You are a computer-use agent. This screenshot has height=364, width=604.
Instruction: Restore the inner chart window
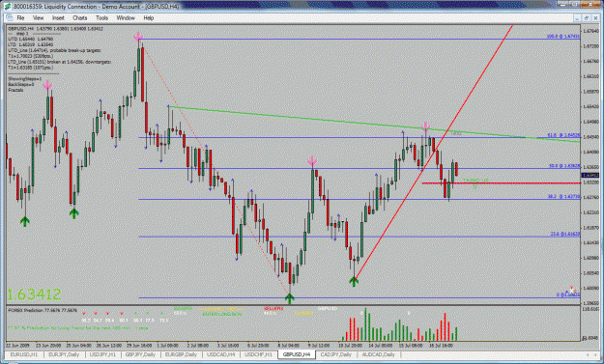(587, 18)
